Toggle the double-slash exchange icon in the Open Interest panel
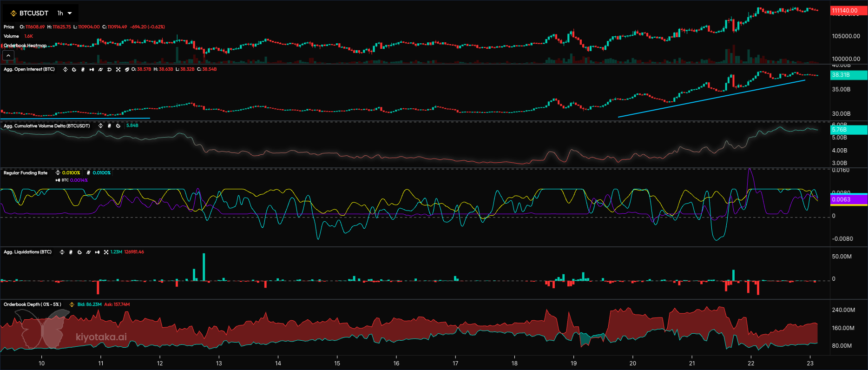 [100, 69]
